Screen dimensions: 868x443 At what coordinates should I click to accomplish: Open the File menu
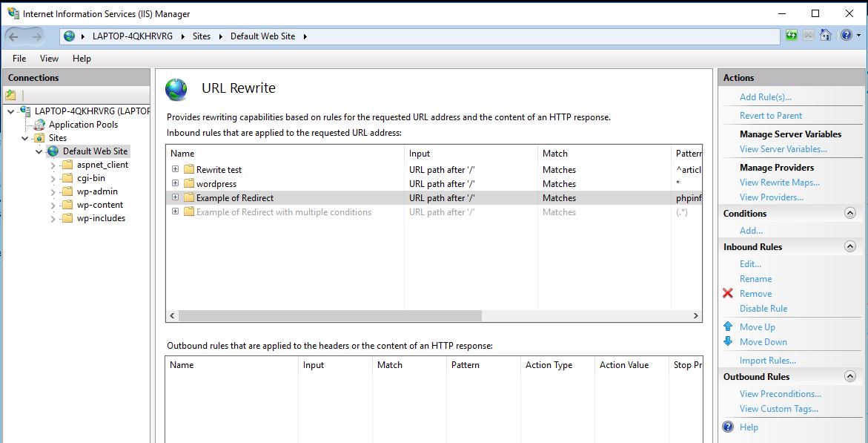click(x=19, y=58)
